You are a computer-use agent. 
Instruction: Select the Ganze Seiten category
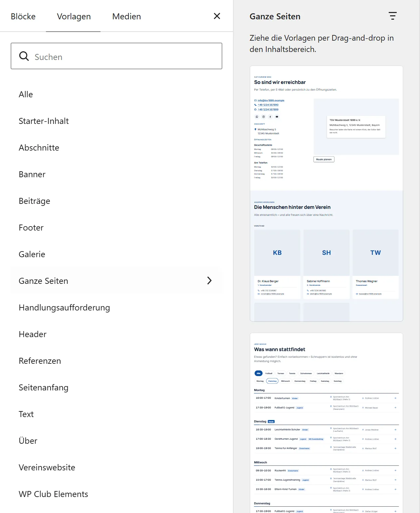pos(116,281)
